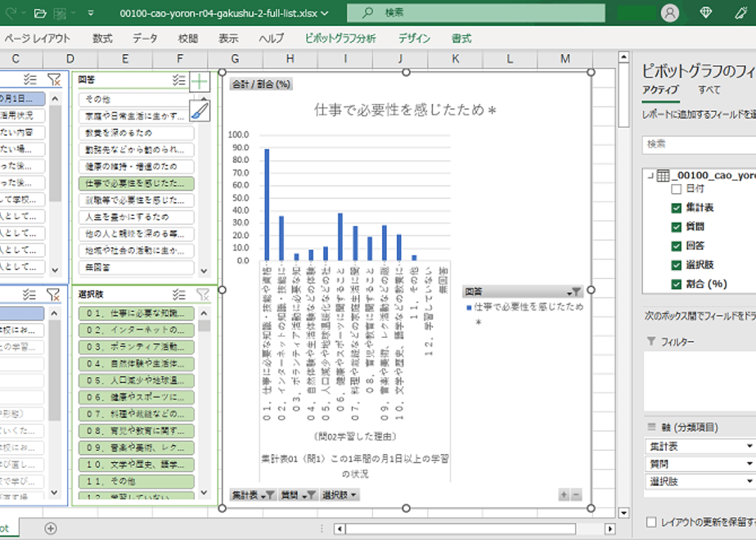Open 選択肢 dropdown in axis area

click(749, 481)
